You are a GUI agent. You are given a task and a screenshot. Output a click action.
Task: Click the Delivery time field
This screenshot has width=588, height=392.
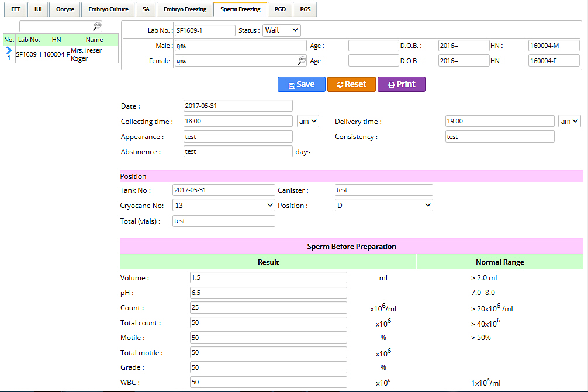point(500,121)
